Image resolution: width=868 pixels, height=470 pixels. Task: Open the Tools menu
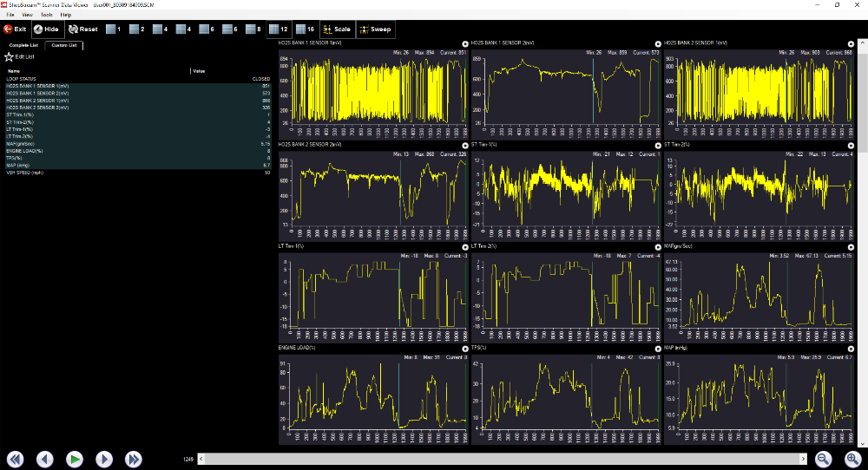46,15
